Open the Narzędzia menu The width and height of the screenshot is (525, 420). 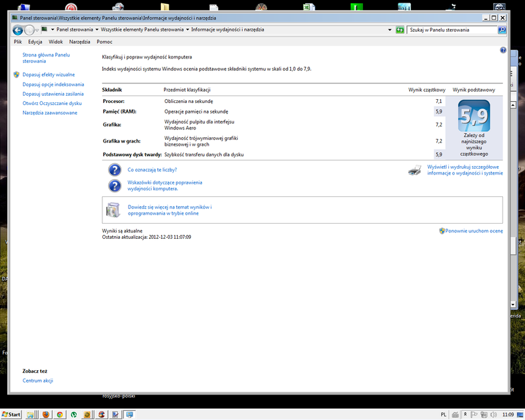coord(78,41)
